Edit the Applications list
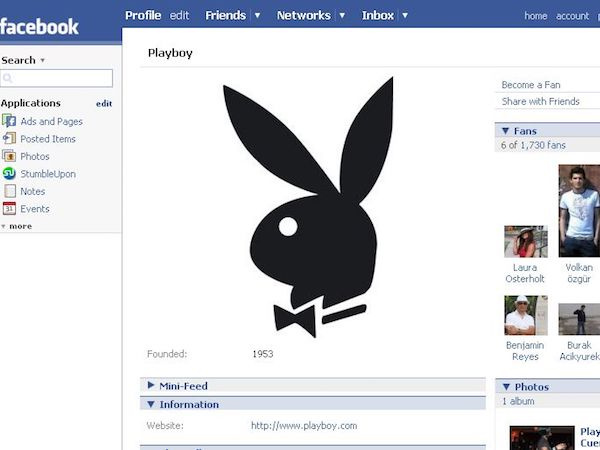This screenshot has height=450, width=600. pyautogui.click(x=104, y=104)
